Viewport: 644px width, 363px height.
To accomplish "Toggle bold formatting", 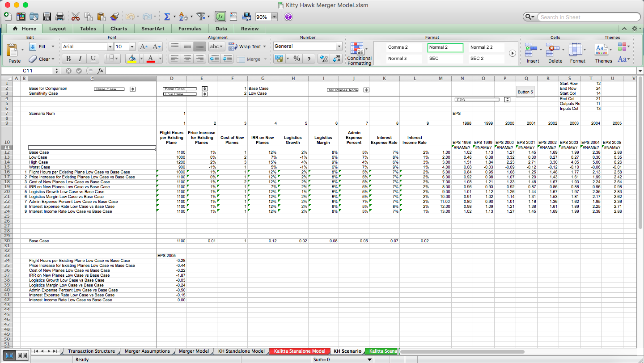I will (68, 59).
